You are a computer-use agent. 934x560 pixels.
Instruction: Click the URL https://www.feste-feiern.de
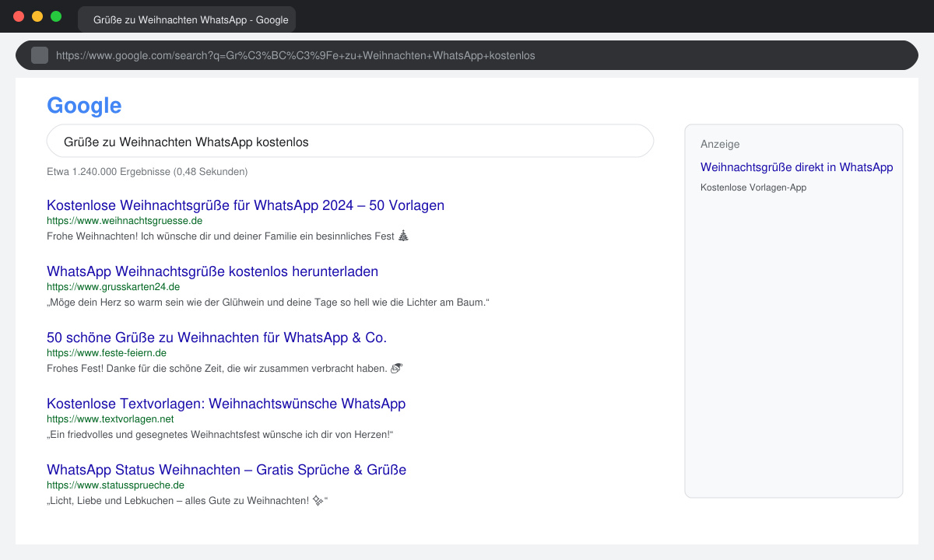[x=107, y=353]
